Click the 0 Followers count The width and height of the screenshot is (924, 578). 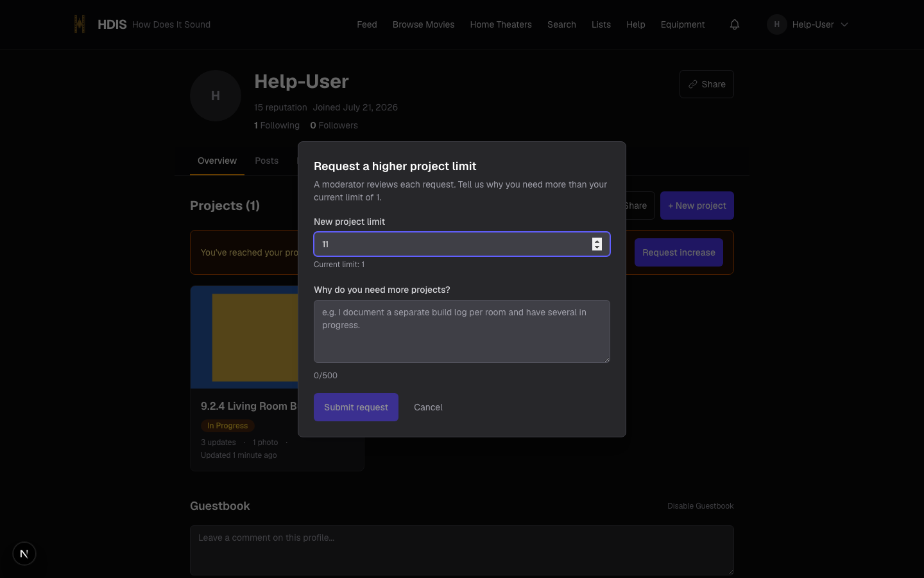pos(334,125)
